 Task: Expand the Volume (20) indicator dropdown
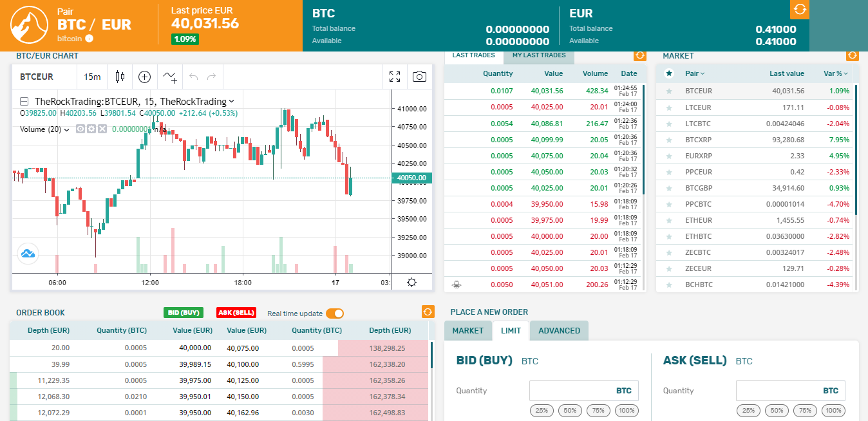66,129
